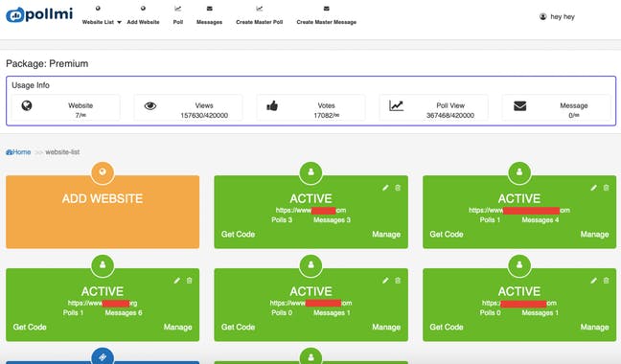Viewport: 621px width, 364px height.
Task: Click the user icon above the Messages 4 card
Action: point(519,172)
